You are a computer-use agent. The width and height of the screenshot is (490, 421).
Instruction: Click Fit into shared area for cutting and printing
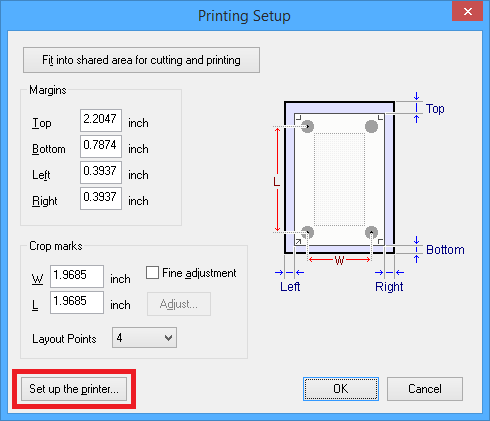[x=141, y=60]
